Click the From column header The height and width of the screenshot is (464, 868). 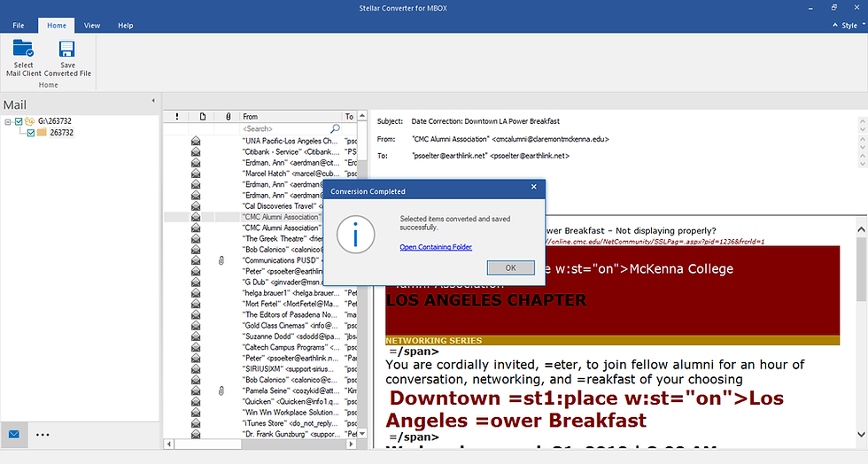(x=291, y=116)
